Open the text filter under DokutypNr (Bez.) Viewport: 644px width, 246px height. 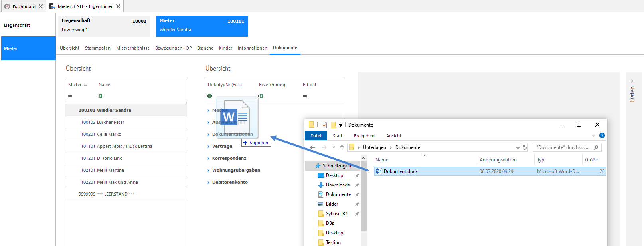pos(210,96)
